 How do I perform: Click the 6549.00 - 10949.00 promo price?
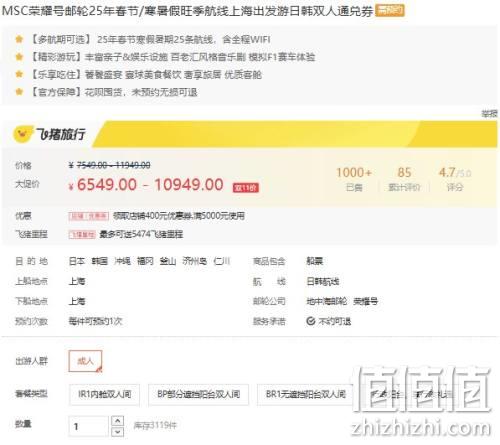pos(150,185)
